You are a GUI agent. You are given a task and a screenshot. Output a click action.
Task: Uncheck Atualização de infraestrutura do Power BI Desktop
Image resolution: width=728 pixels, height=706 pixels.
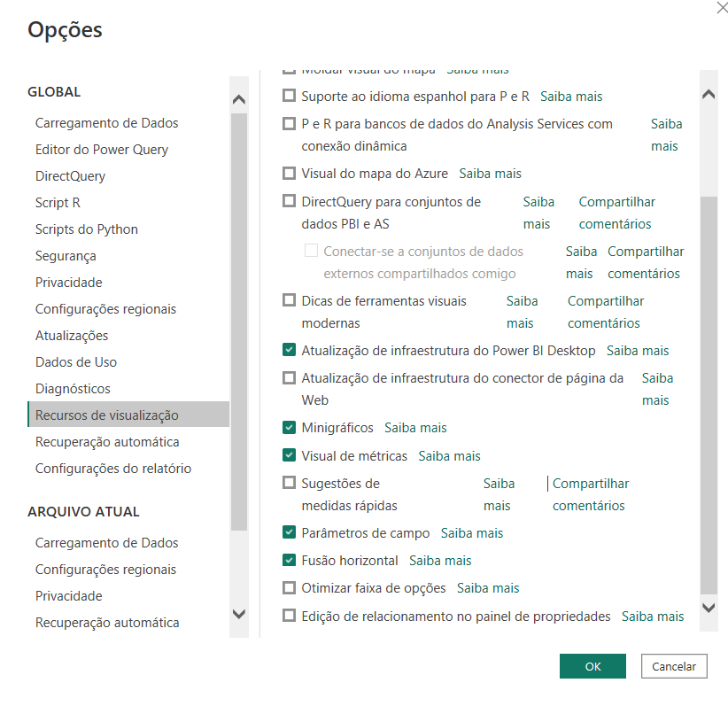click(289, 350)
